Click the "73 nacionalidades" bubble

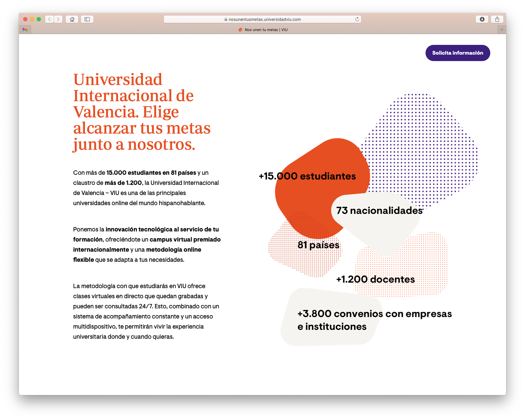point(379,211)
